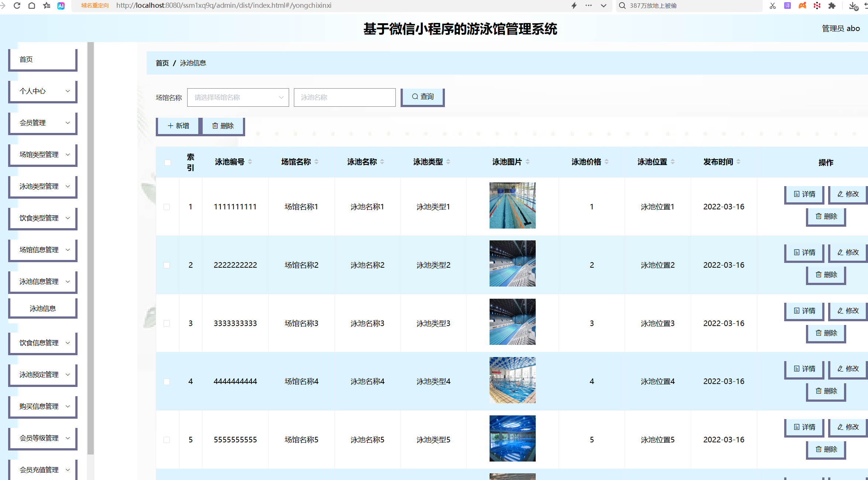Click the trash icon on row 3's 删除 button

(818, 333)
